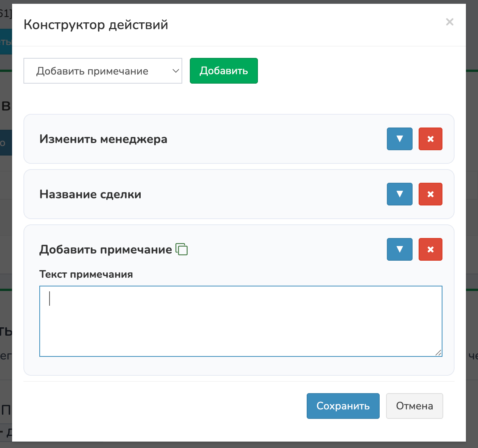The width and height of the screenshot is (478, 448).
Task: Close the "Конструктор действий" dialog
Action: [x=449, y=22]
